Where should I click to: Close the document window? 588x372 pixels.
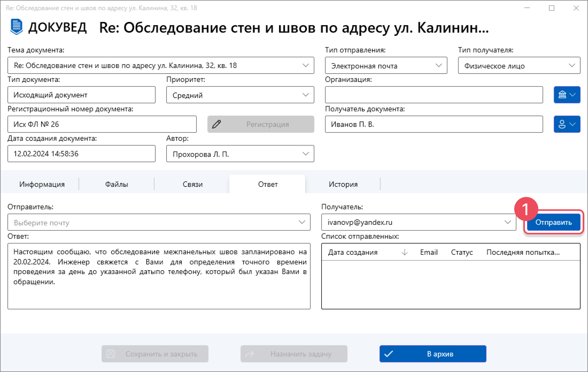tap(576, 8)
